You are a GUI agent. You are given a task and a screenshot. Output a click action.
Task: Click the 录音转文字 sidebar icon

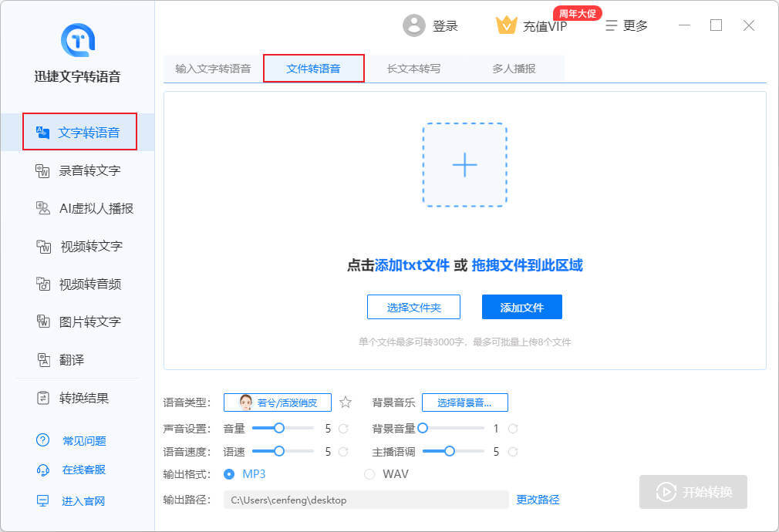(x=43, y=170)
